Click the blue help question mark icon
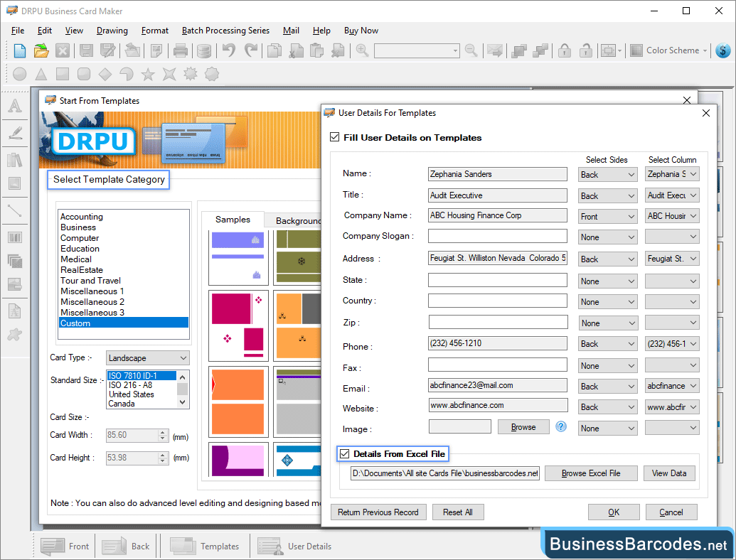736x560 pixels. (561, 426)
